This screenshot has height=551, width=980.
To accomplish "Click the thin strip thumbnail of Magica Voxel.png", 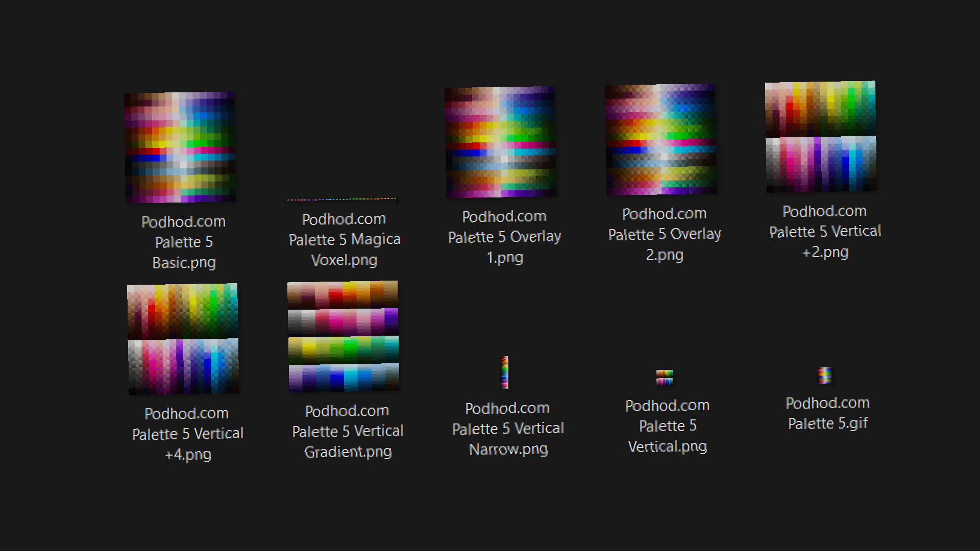I will [343, 199].
